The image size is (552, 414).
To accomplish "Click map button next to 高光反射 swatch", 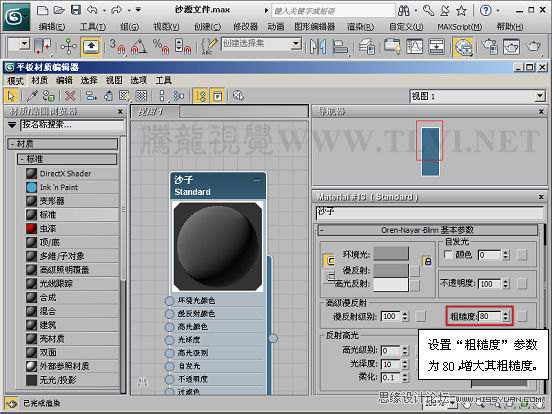I will pos(415,285).
